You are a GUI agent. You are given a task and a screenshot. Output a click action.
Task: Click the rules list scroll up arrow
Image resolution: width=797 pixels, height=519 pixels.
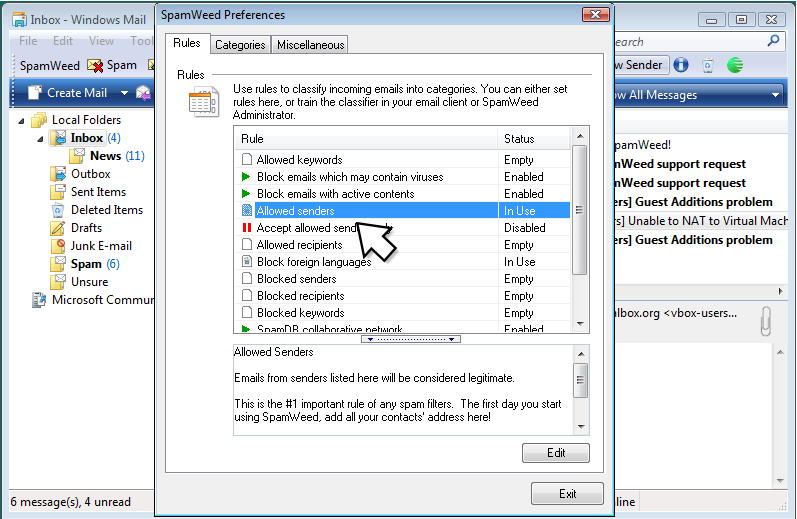(579, 136)
